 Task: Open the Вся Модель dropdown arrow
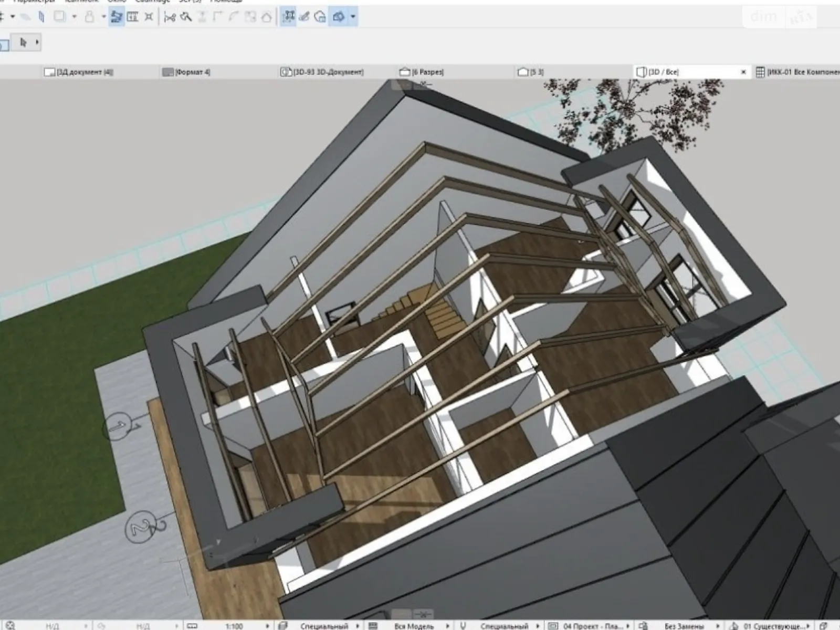coord(447,626)
